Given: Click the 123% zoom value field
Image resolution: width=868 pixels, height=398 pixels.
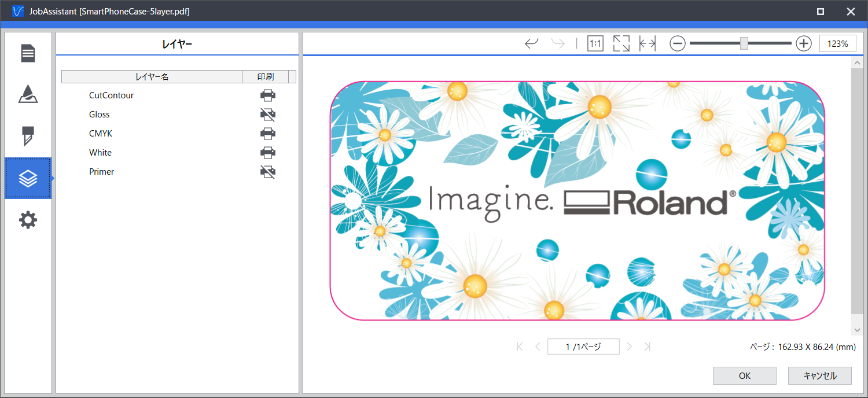Looking at the screenshot, I should 837,43.
